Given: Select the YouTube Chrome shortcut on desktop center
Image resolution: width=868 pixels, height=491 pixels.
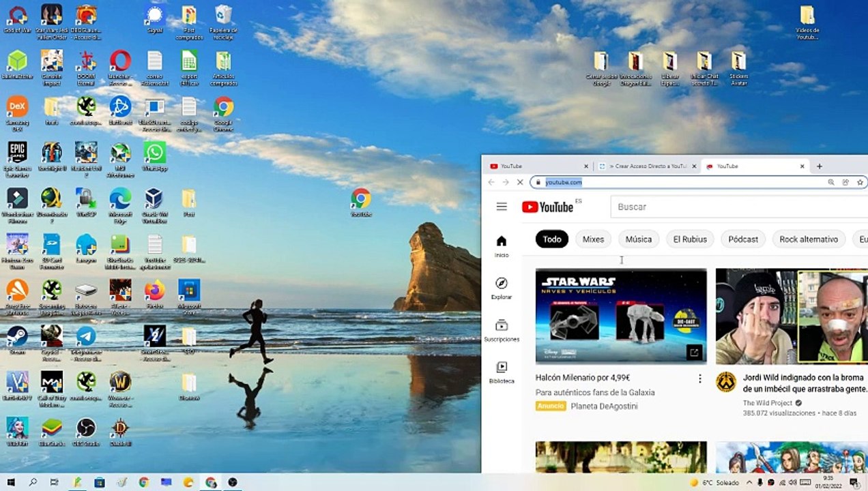Looking at the screenshot, I should click(361, 203).
